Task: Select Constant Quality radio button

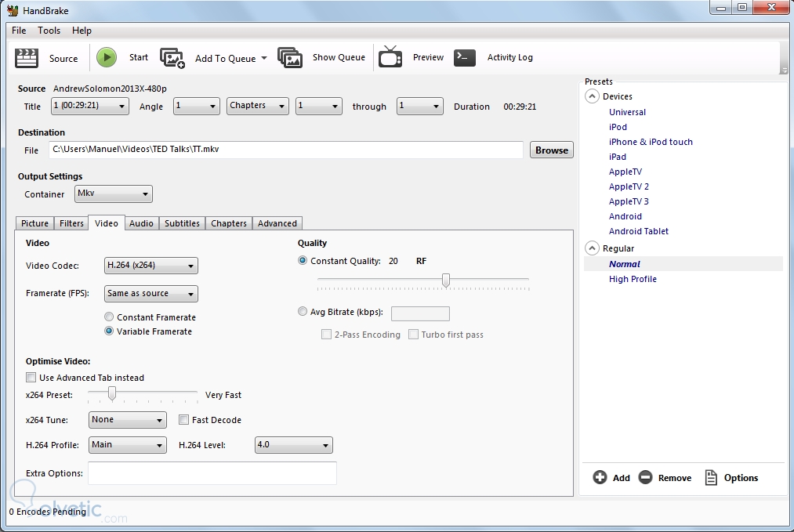Action: pos(303,261)
